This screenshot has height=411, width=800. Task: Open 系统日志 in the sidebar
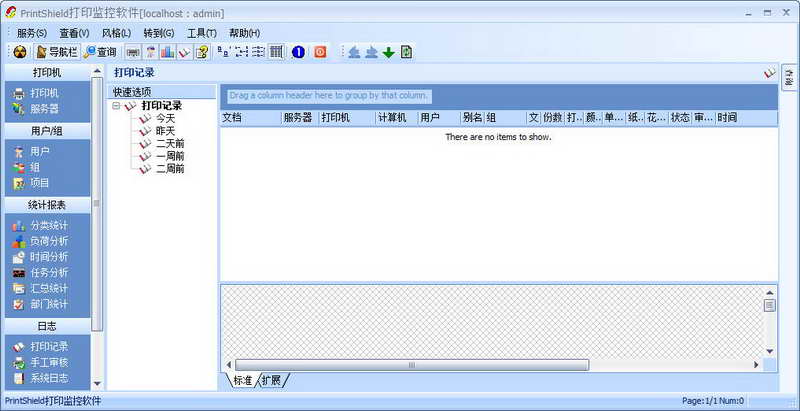click(x=40, y=378)
